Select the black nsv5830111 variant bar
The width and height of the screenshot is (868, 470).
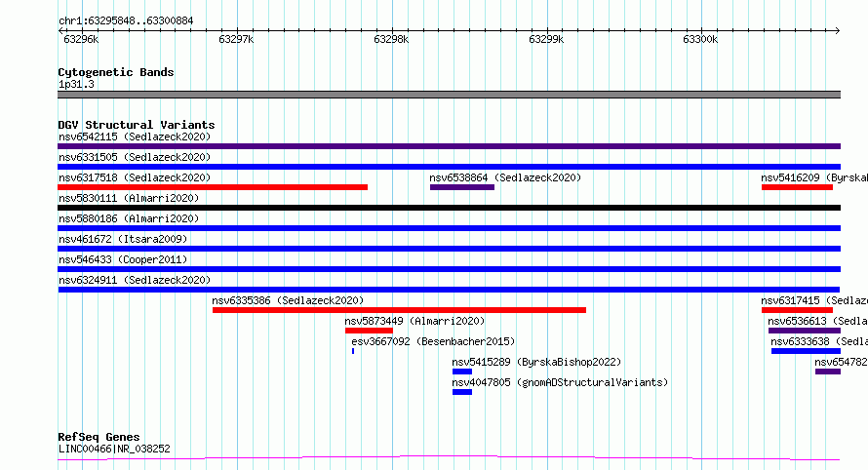click(449, 208)
